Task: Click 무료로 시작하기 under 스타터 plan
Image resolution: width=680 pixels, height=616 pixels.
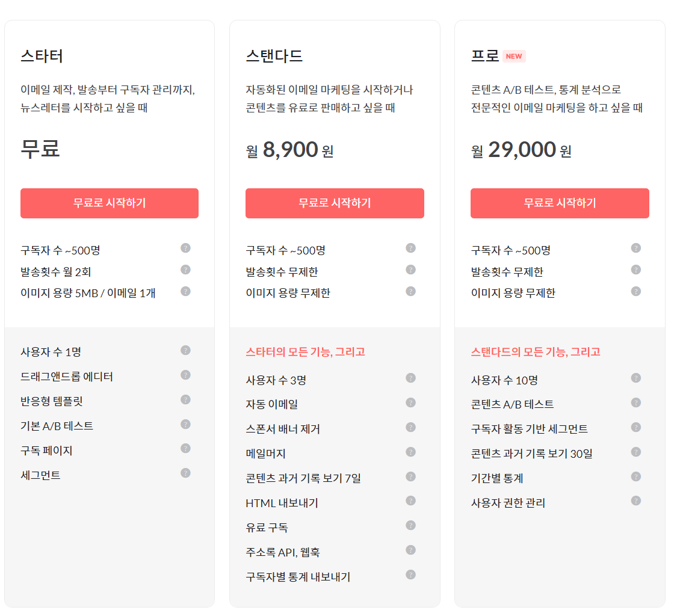Action: pos(110,203)
